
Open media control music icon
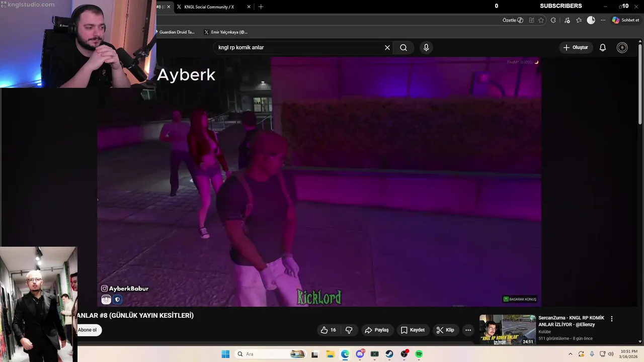567,20
